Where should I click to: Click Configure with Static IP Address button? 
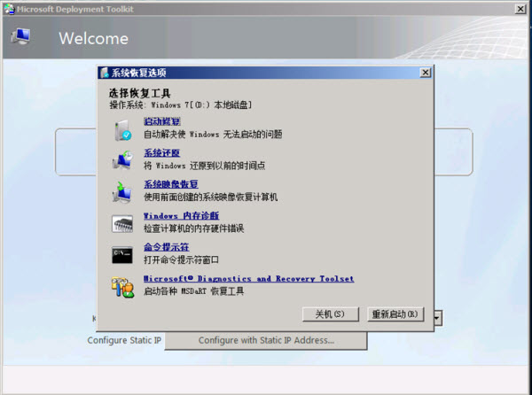tap(266, 340)
